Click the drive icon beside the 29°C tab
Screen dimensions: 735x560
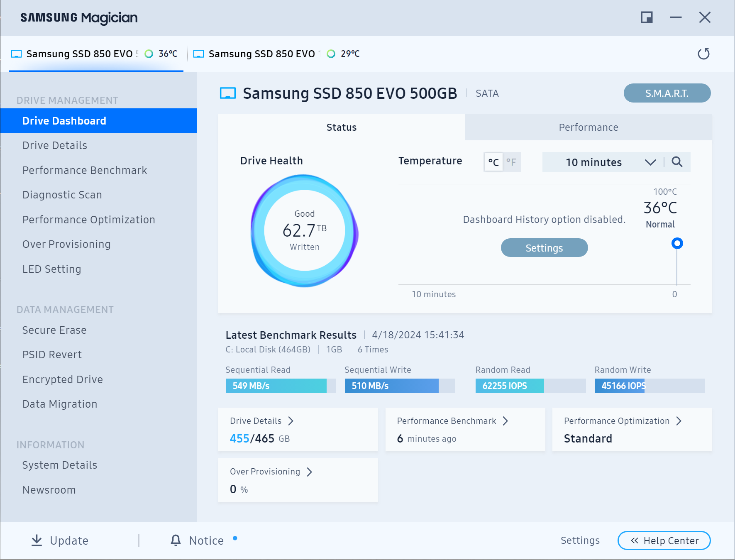click(x=199, y=54)
